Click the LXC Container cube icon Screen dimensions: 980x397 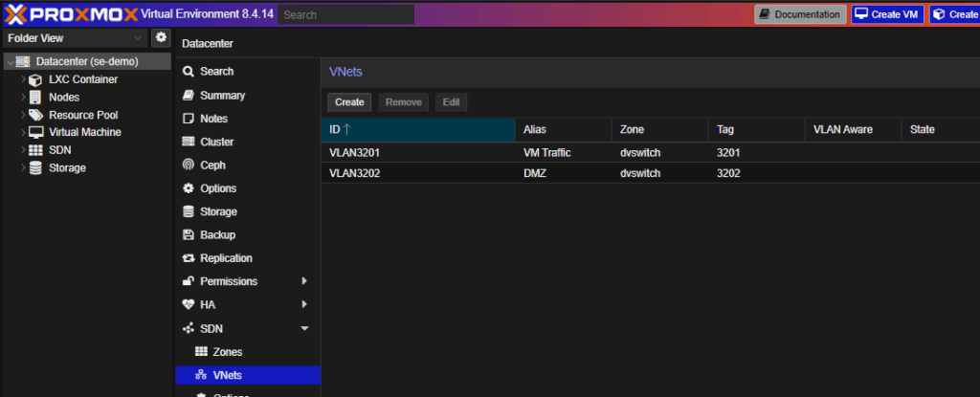pyautogui.click(x=35, y=80)
